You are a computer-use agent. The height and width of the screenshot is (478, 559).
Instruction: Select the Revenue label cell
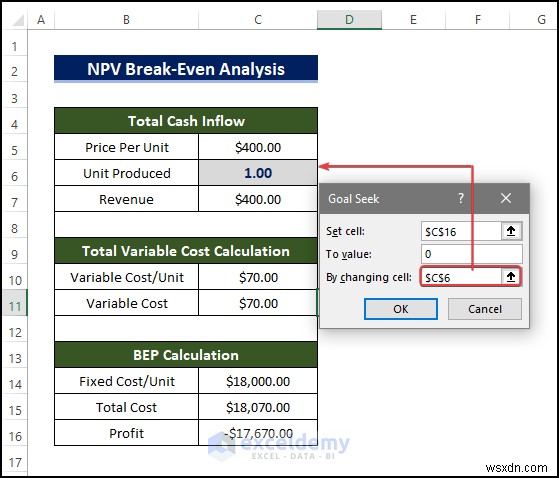click(x=127, y=199)
